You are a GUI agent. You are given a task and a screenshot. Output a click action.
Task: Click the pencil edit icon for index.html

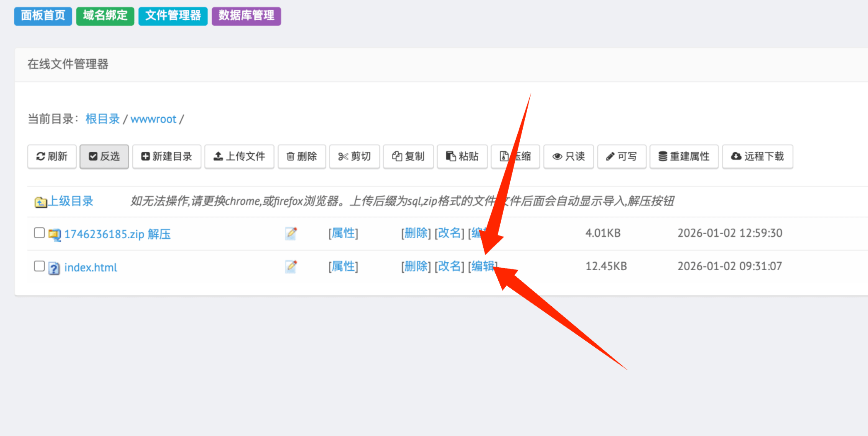pos(291,266)
